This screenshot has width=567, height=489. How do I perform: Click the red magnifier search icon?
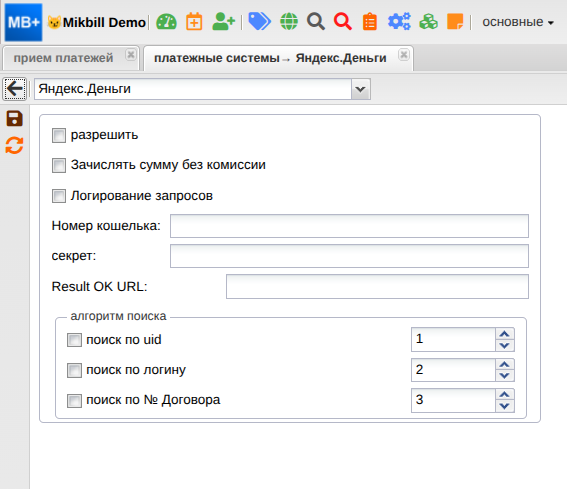pyautogui.click(x=343, y=22)
